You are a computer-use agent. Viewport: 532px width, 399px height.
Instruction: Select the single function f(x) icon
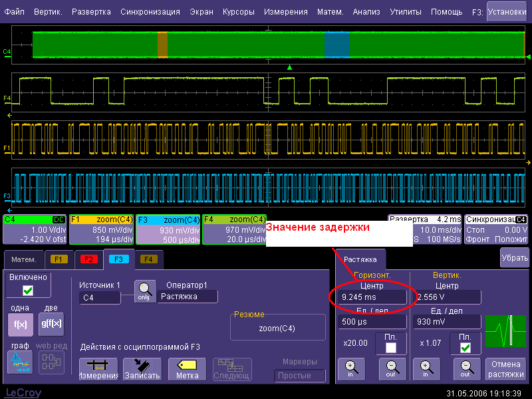coord(19,323)
